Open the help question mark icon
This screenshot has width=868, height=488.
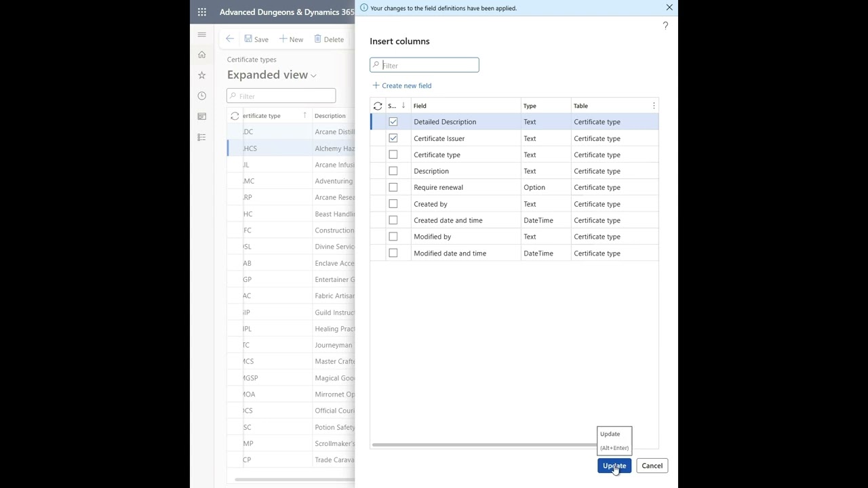click(x=665, y=26)
